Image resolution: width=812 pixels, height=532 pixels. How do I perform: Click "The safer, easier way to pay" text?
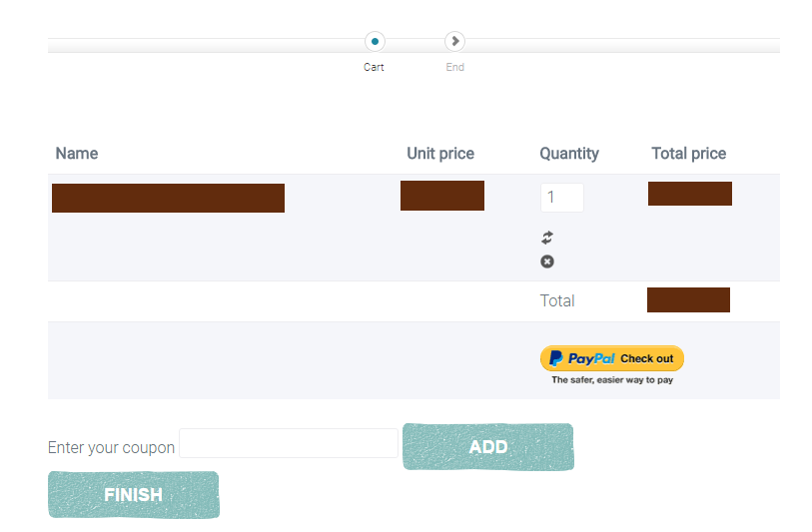coord(612,380)
